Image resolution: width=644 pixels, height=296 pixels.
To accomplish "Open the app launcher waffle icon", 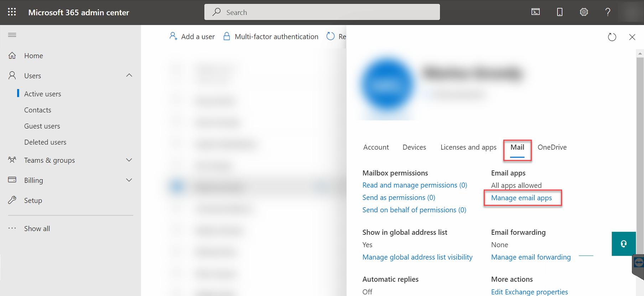I will click(x=12, y=12).
